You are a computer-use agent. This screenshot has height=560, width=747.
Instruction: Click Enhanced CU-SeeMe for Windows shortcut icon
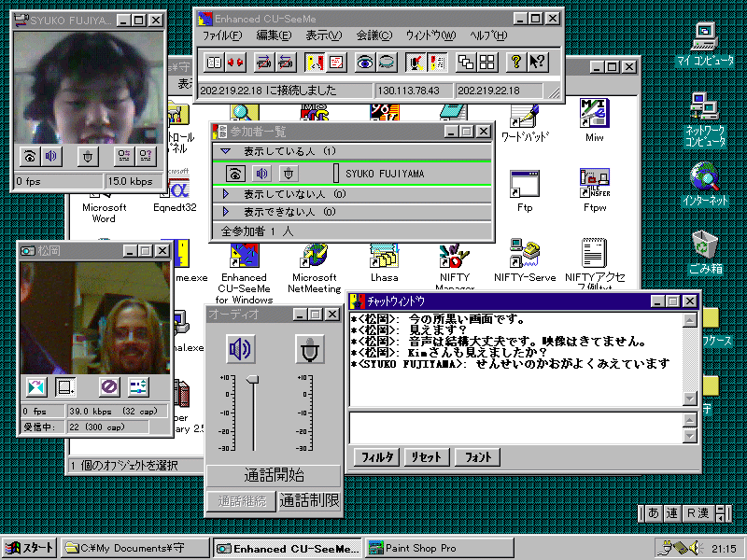click(x=244, y=256)
